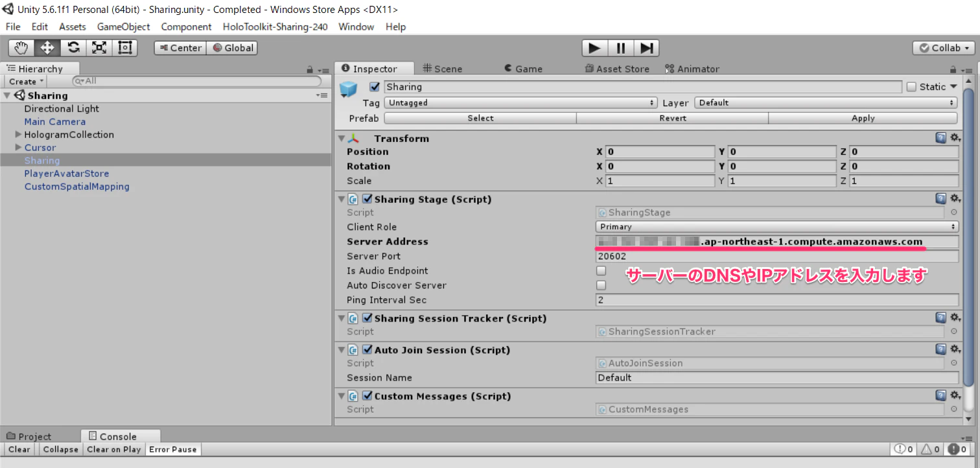Screen dimensions: 980x468
Task: Open the GameObject menu
Action: (123, 27)
